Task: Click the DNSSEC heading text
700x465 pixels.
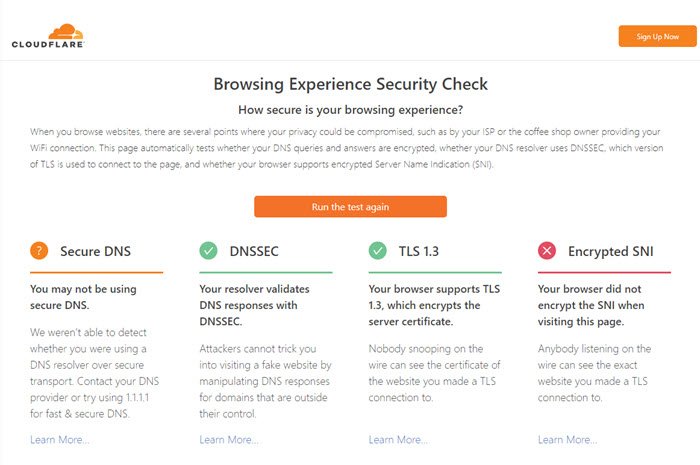Action: pos(254,251)
